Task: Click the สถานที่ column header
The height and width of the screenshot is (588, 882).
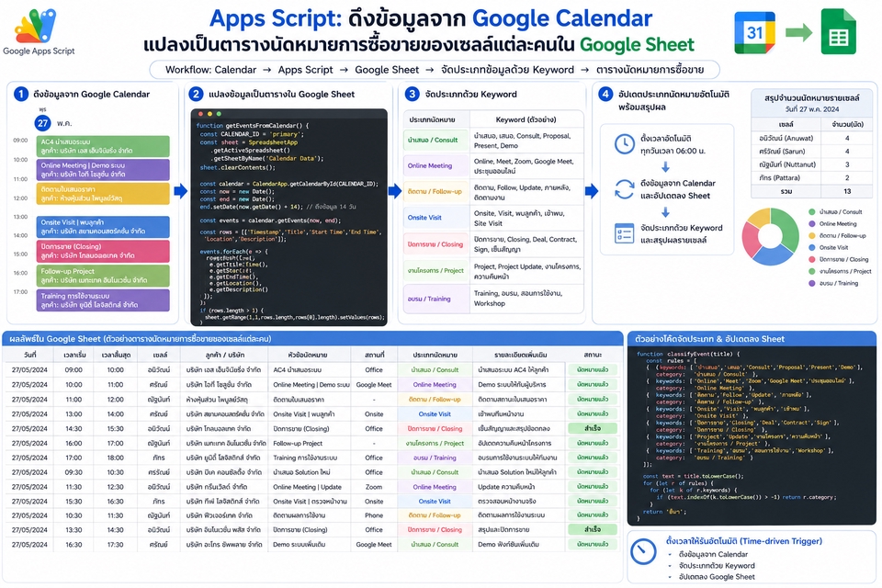Action: [374, 355]
